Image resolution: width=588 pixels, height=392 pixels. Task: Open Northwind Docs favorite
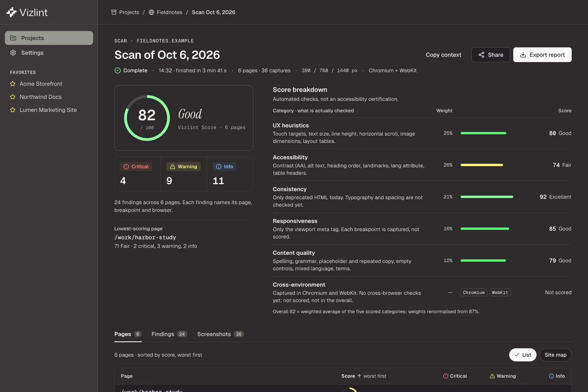41,97
